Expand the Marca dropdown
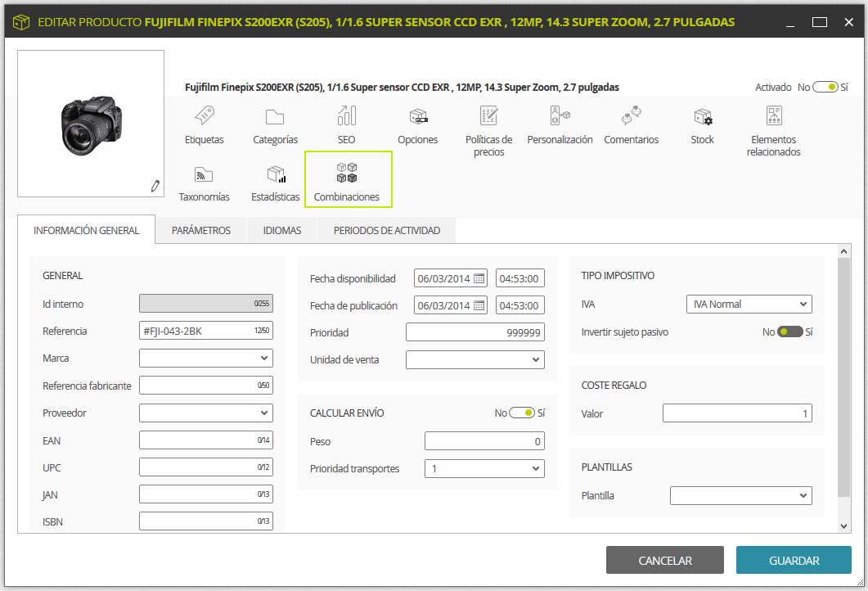Screen dimensions: 868x591 [206, 358]
